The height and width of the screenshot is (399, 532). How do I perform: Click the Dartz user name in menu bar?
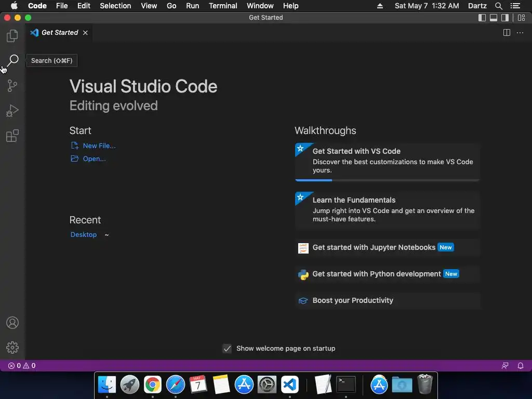477,6
